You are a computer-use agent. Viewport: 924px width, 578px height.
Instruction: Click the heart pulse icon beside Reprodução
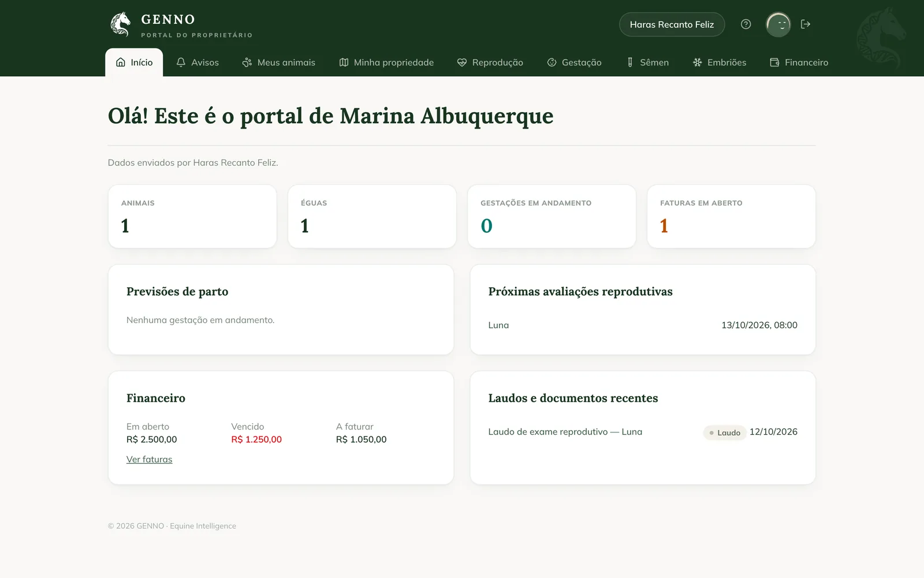coord(462,62)
